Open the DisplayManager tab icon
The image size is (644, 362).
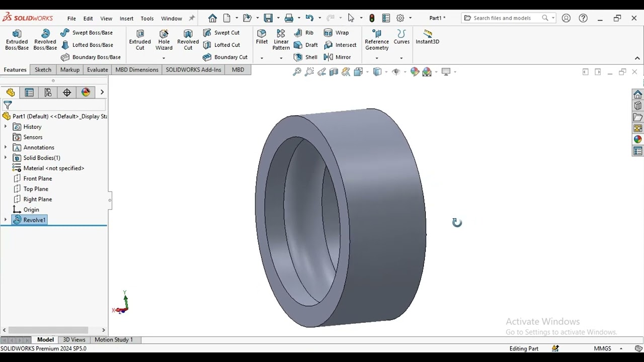point(86,93)
